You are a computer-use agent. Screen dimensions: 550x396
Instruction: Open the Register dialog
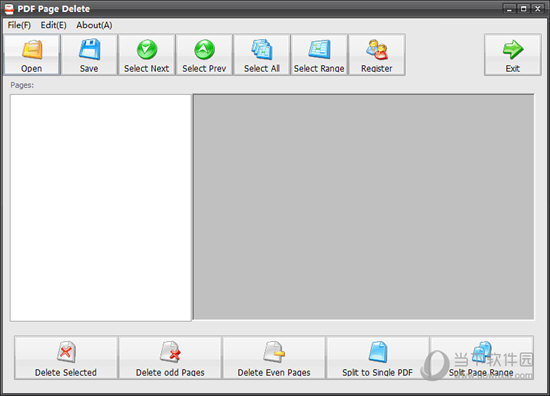click(377, 55)
